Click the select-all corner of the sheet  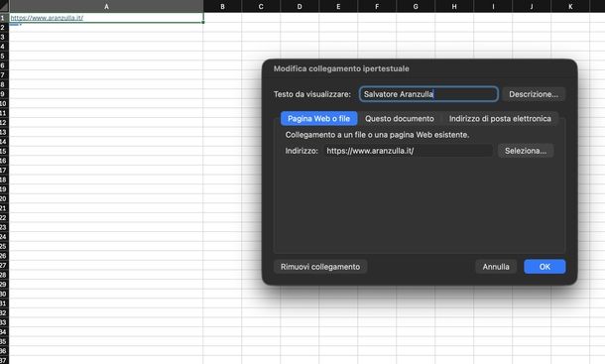tap(4, 6)
